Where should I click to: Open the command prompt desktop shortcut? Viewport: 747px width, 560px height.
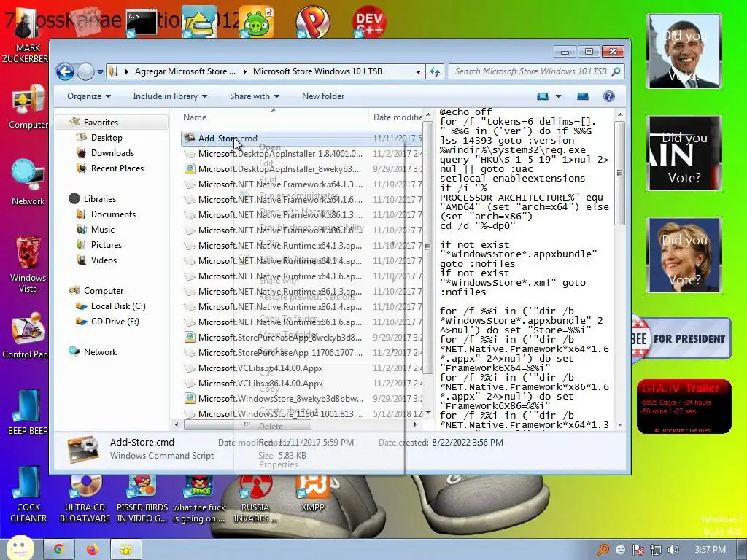click(142, 23)
